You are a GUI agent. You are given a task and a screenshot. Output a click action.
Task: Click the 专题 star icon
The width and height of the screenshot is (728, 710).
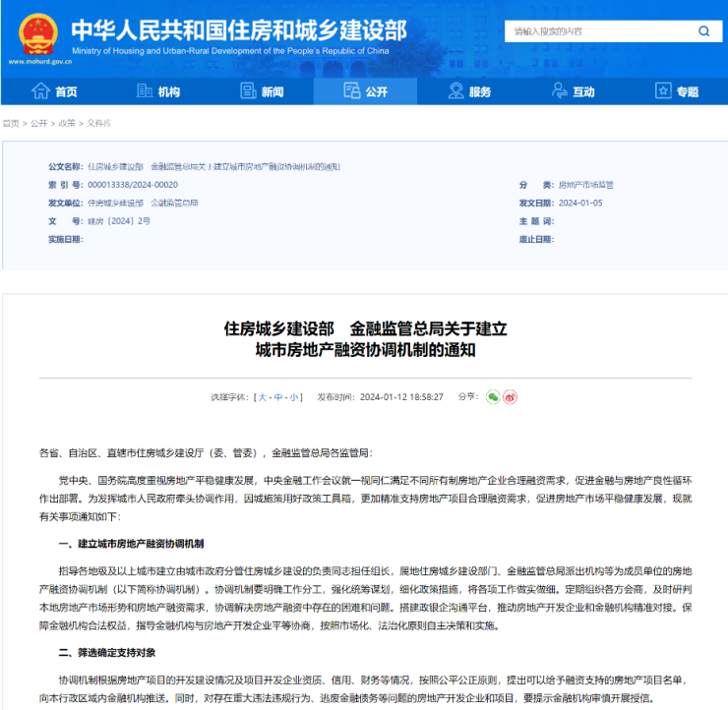pyautogui.click(x=663, y=90)
